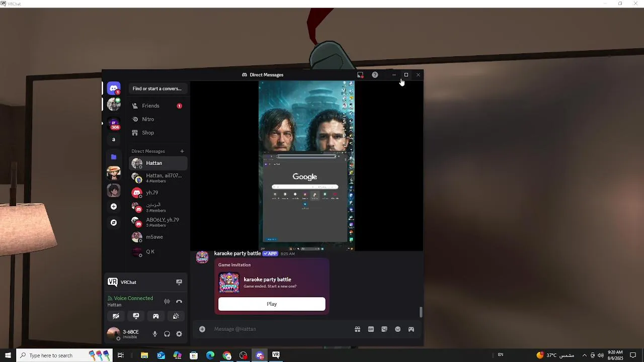Open the soundboard button

[176, 316]
